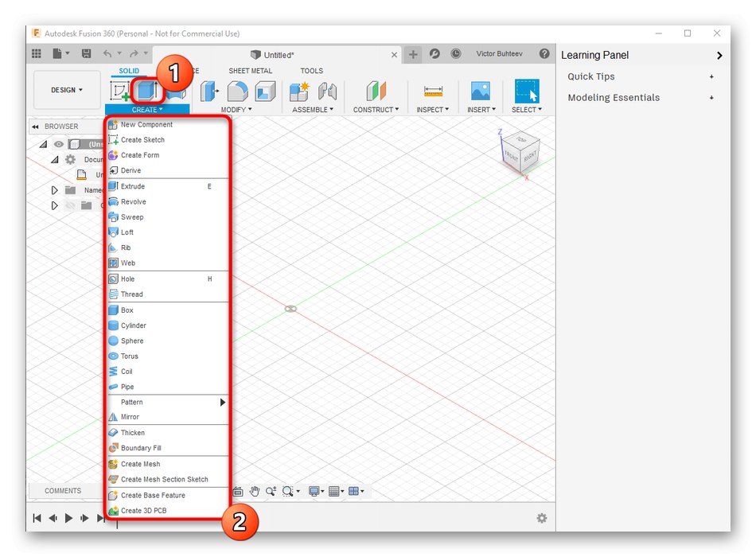
Task: Select the Pan hand tool
Action: 255,491
